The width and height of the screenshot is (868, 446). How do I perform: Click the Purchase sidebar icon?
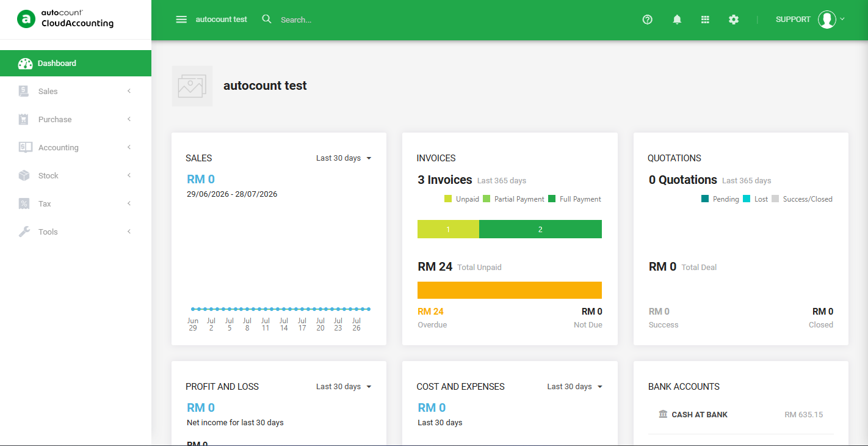pyautogui.click(x=24, y=119)
